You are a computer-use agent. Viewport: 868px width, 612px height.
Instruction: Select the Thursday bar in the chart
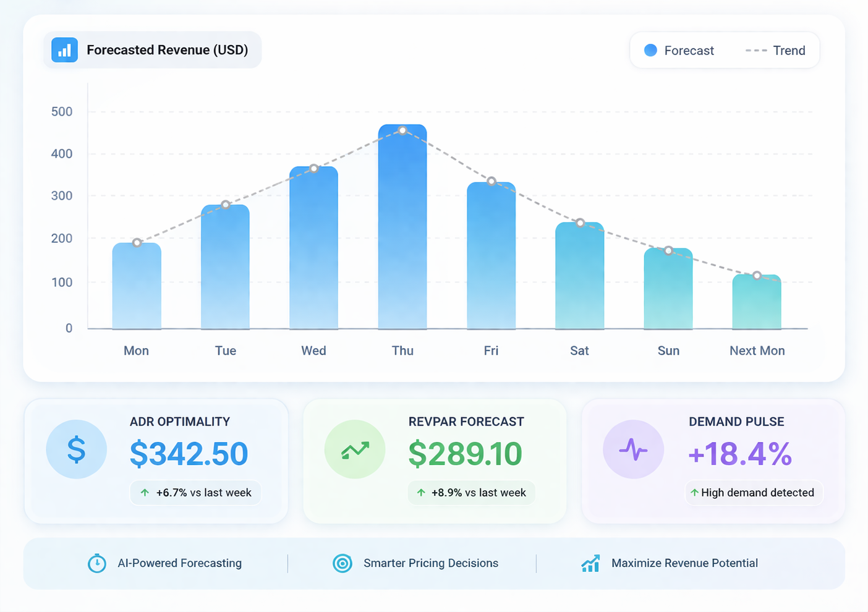point(402,229)
